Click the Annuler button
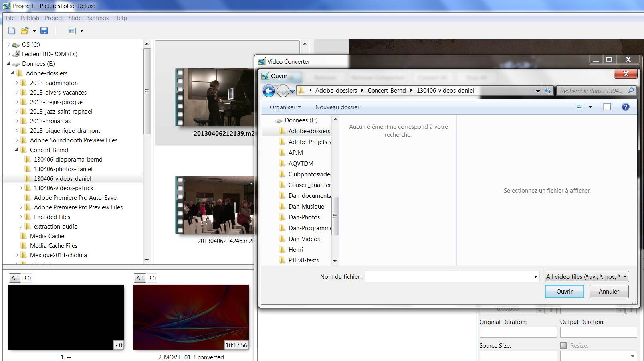Screen dimensions: 644x361 click(x=608, y=291)
